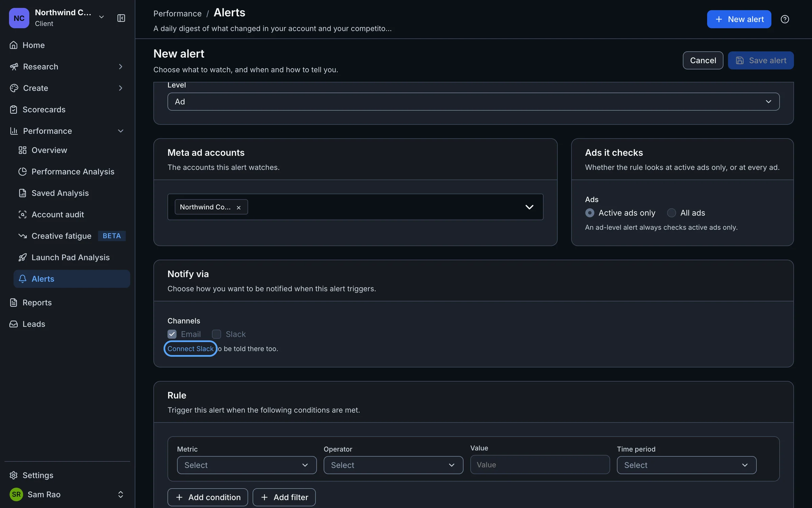Click the Create palette icon

tap(14, 88)
